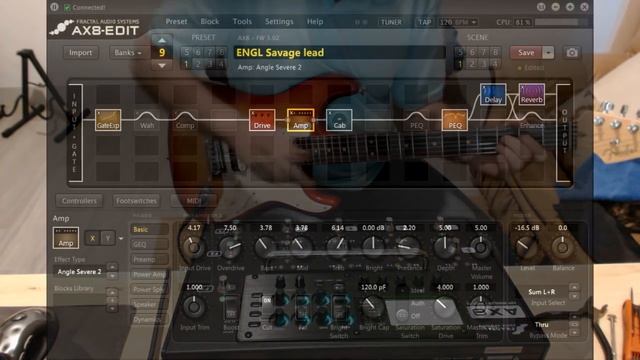Toggle the Bright Switch
The width and height of the screenshot is (640, 360).
pos(339,307)
